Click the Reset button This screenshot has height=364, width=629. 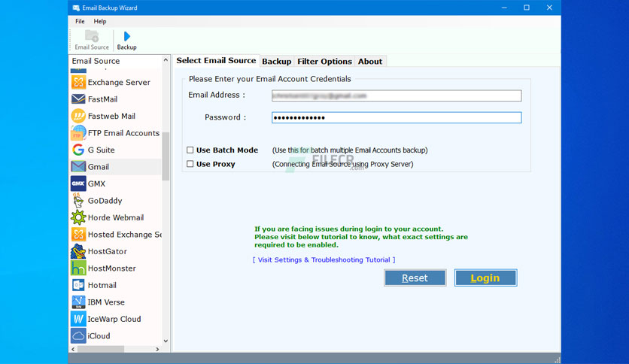pyautogui.click(x=415, y=278)
